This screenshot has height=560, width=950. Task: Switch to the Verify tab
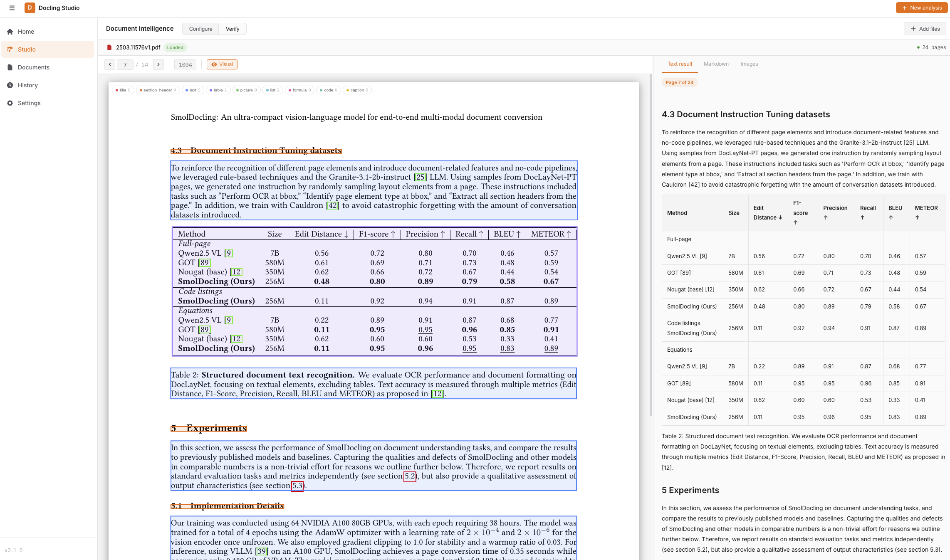coord(233,29)
